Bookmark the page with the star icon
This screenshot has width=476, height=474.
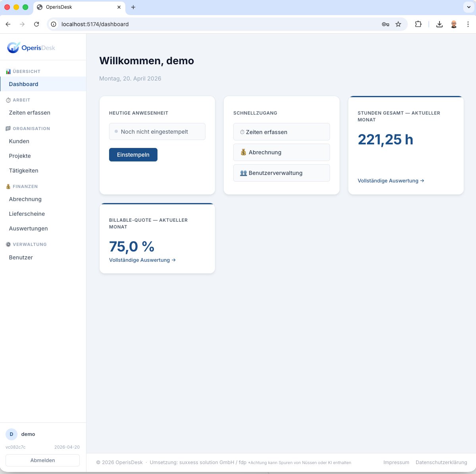click(x=398, y=24)
